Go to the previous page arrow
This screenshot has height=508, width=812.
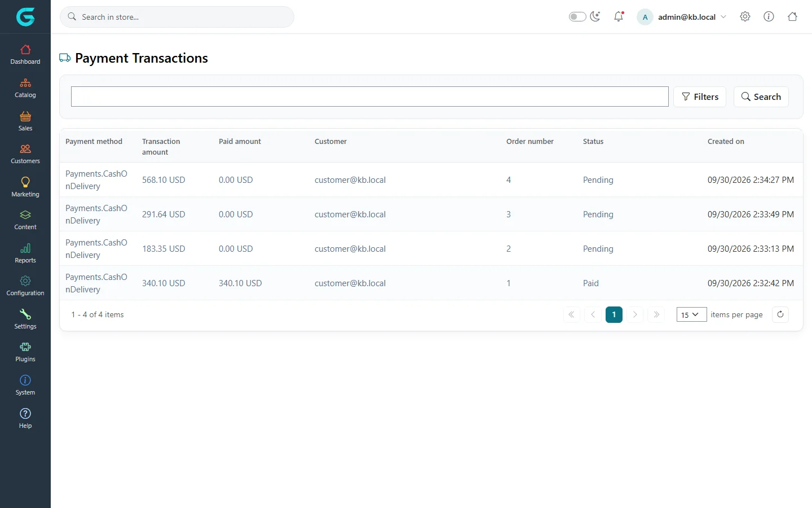click(x=593, y=314)
